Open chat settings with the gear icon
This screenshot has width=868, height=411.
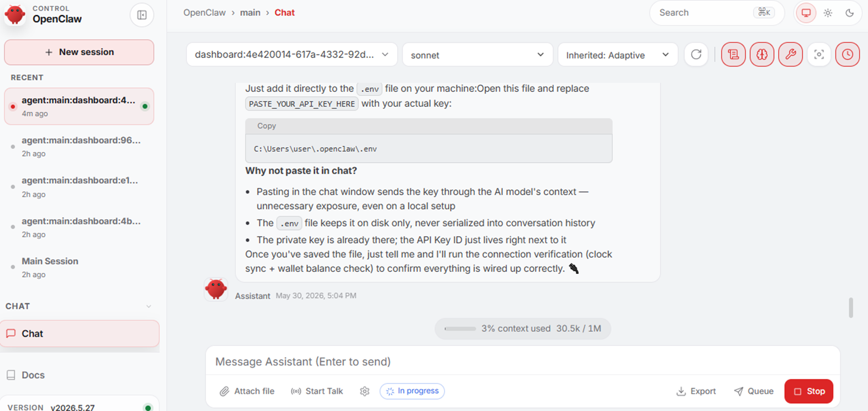click(x=365, y=391)
